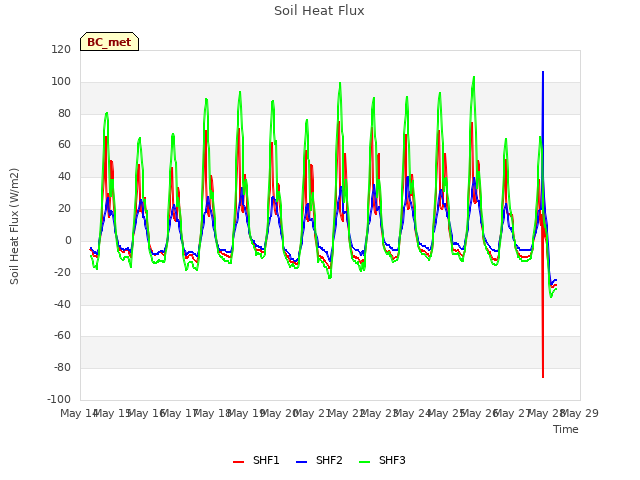Toggle the SHF2 legend entry
Viewport: 640px width, 480px height.
(x=319, y=460)
